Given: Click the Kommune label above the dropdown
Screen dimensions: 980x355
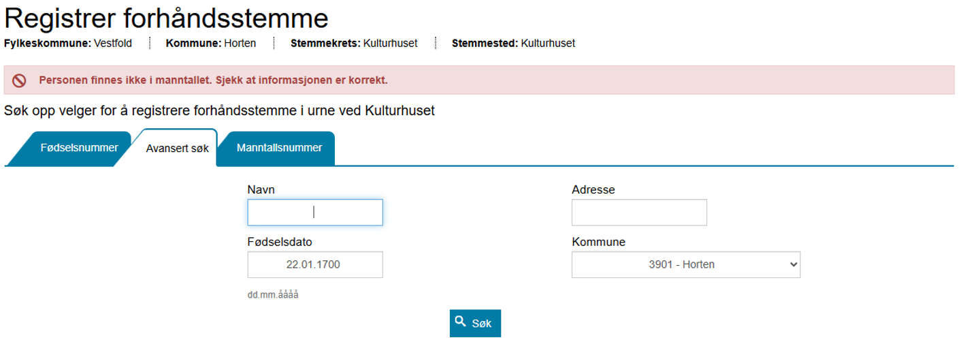Looking at the screenshot, I should pos(598,242).
